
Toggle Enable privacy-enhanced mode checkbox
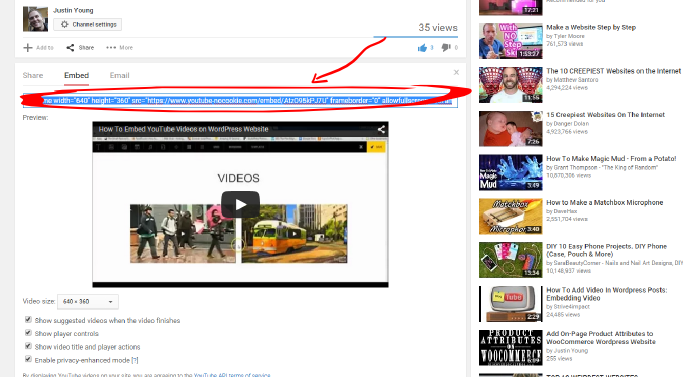(x=28, y=359)
